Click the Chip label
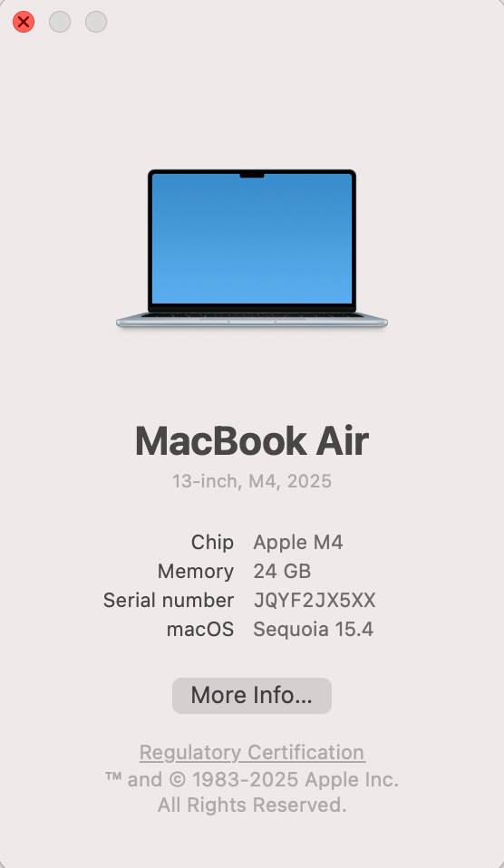504x868 pixels. pos(212,543)
